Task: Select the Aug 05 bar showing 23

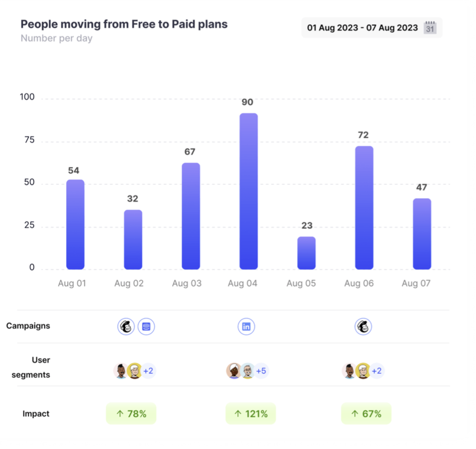Action: click(x=307, y=253)
